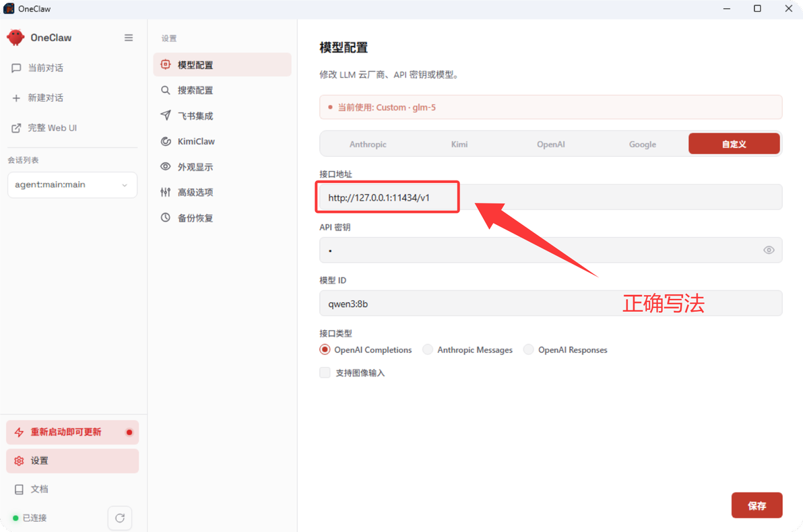Select OpenAI Responses radio option
This screenshot has width=803, height=532.
coord(529,350)
